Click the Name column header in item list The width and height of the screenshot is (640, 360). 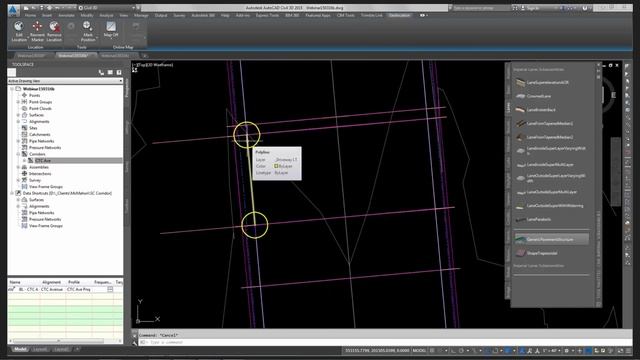[15, 282]
